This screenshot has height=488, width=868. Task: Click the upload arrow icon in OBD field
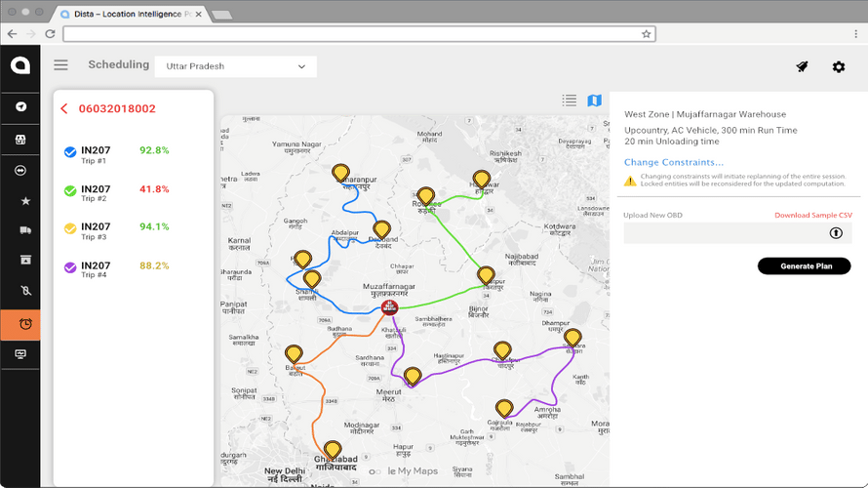[x=836, y=232]
